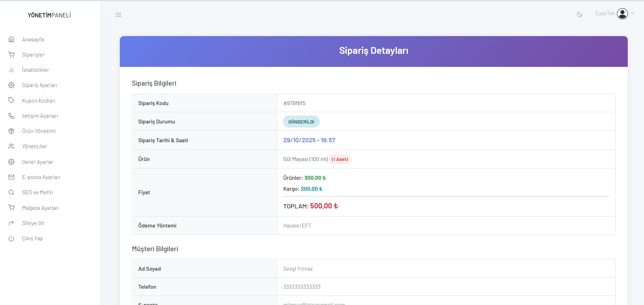Click the Sipariş Bilgileri section heading
This screenshot has width=644, height=305.
154,84
